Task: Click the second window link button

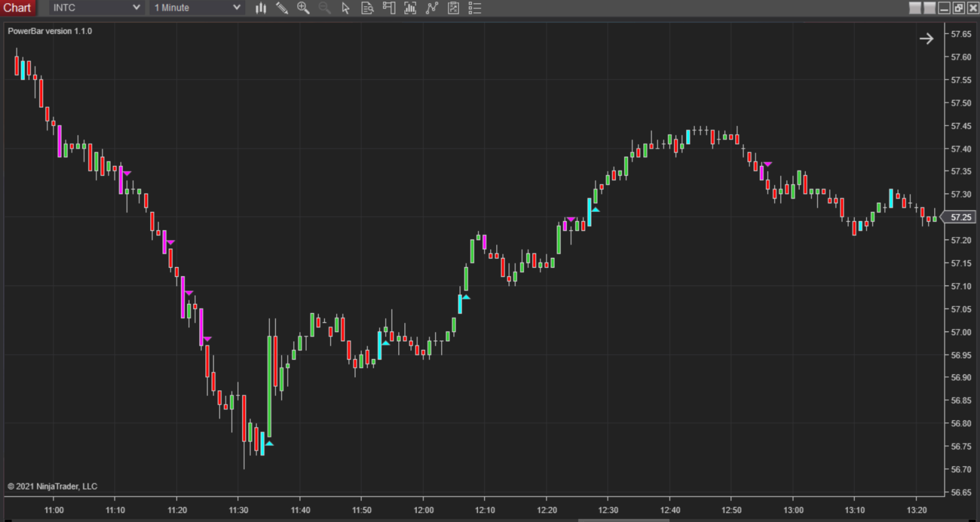Action: [x=930, y=8]
